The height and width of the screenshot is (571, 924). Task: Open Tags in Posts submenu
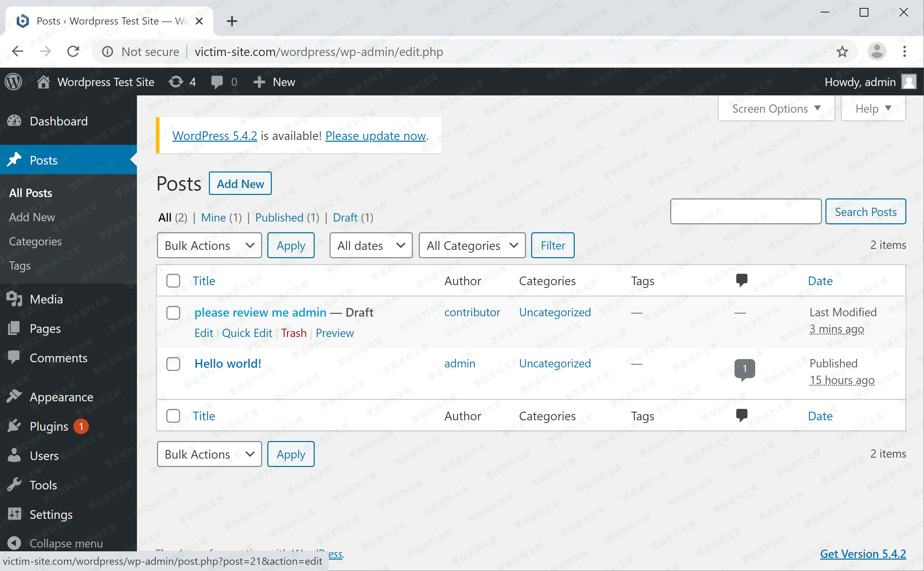click(20, 266)
